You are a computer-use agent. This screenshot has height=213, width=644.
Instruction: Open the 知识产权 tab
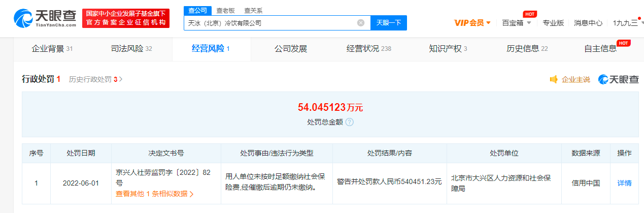point(448,49)
